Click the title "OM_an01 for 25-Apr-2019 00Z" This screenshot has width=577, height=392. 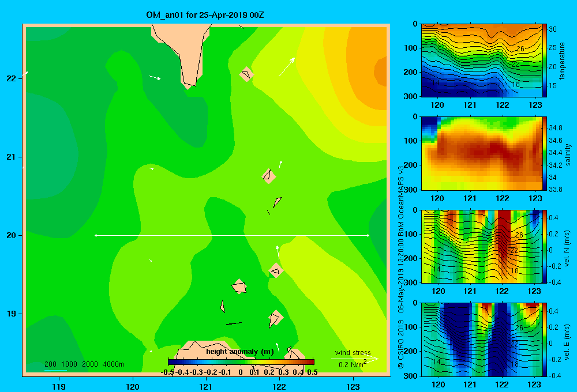pos(205,15)
